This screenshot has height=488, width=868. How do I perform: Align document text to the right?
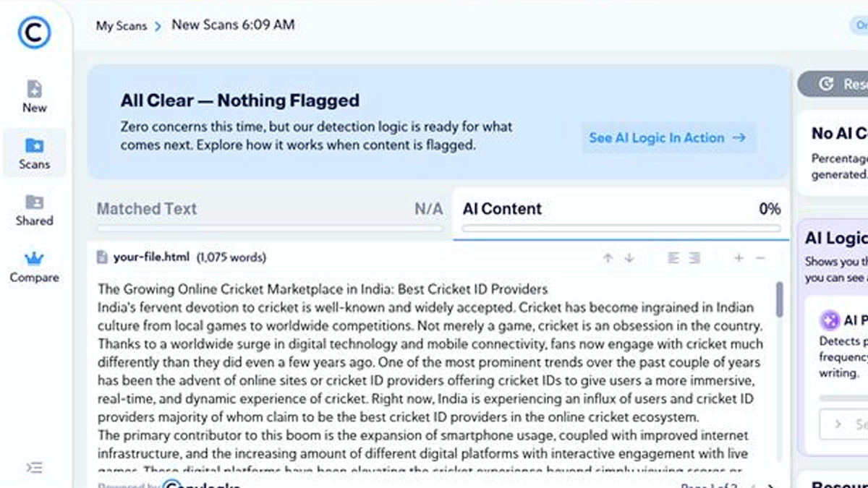[x=694, y=258]
